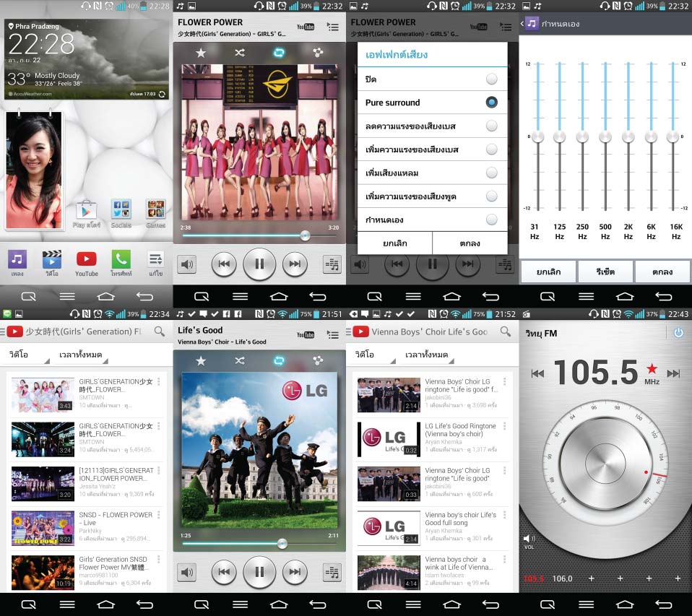Select the 106.0 preset in FM radio
This screenshot has height=616, width=692.
click(x=562, y=578)
